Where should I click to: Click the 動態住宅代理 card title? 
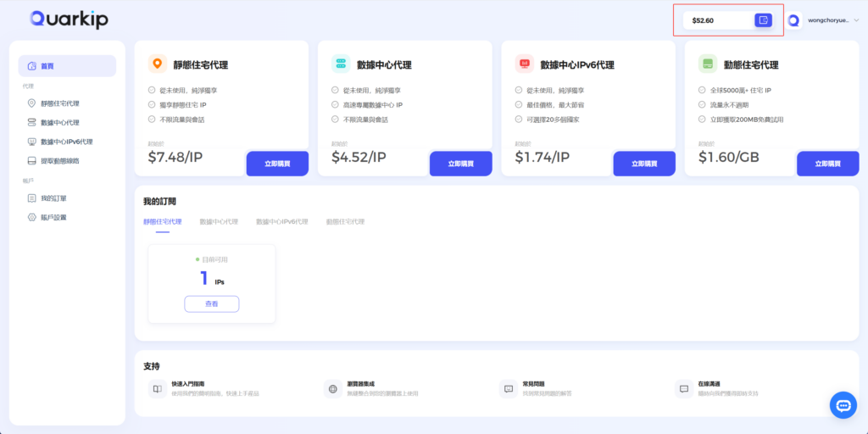tap(751, 64)
